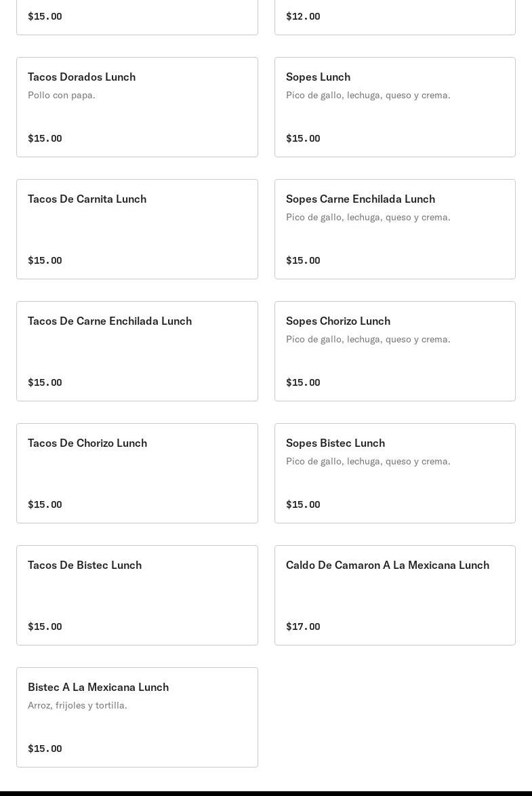This screenshot has width=532, height=796.
Task: Open Caldo De Camaron A La Mexicana Lunch
Action: [394, 595]
